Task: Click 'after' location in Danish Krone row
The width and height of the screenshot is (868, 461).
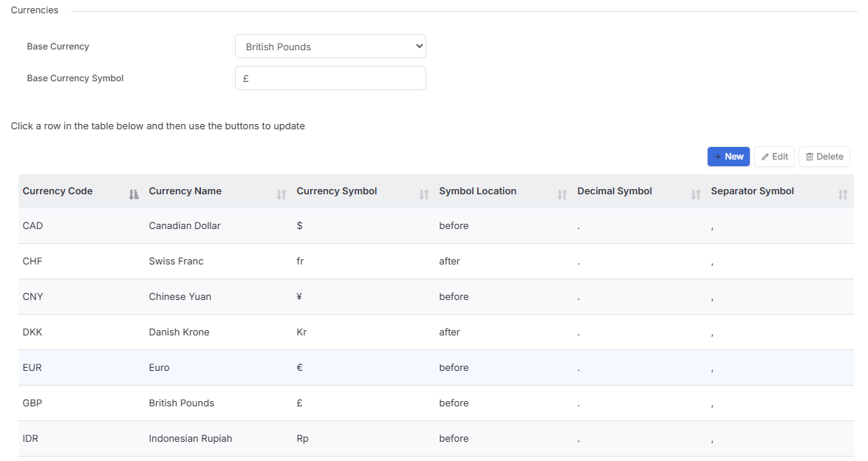Action: click(449, 332)
